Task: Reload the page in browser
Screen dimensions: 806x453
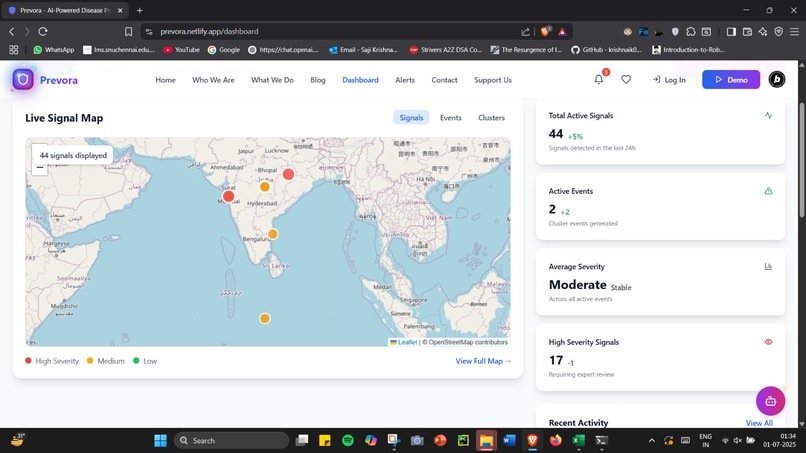Action: pos(43,31)
